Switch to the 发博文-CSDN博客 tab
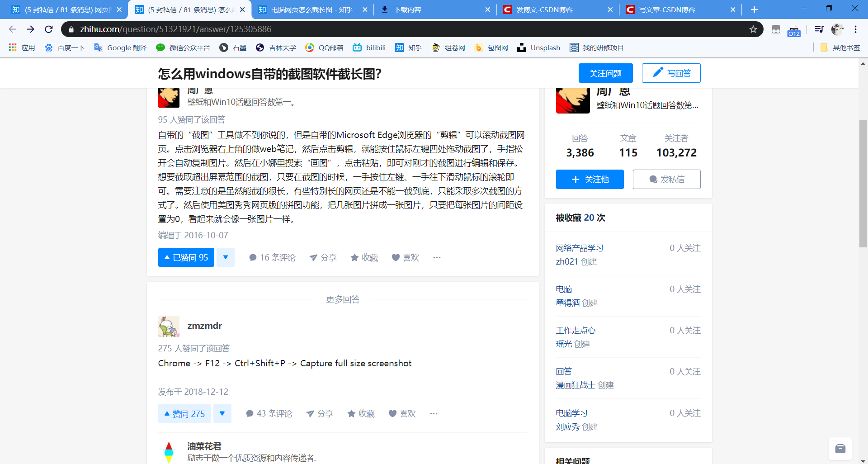The image size is (868, 464). [556, 9]
